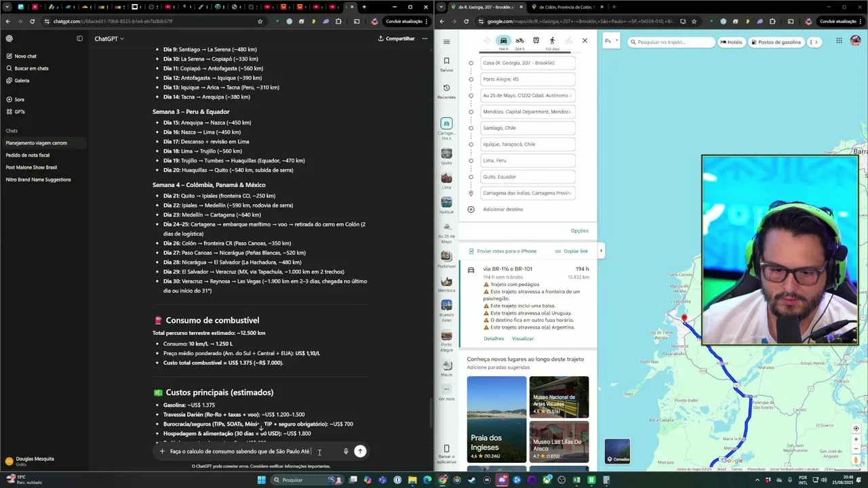Screen dimensions: 868x488
Task: Open route Opções link
Action: tap(579, 231)
